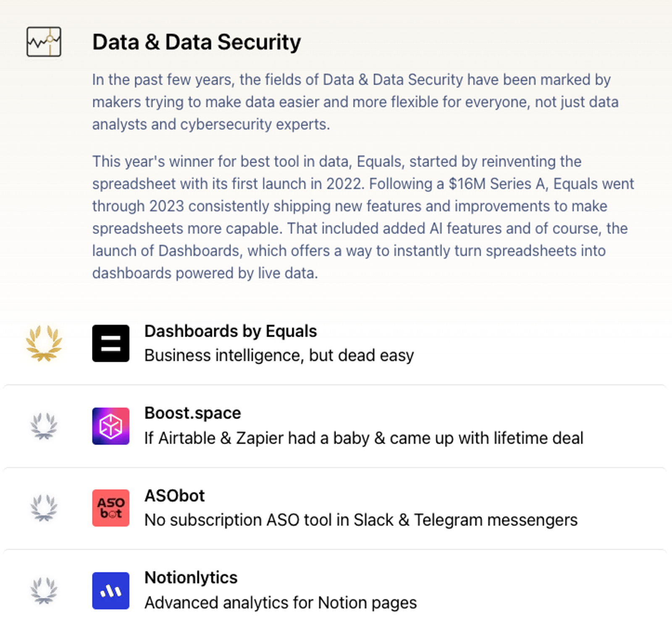Viewport: 672px width, 635px height.
Task: Click the Notionlytics blue logo
Action: pos(111,590)
